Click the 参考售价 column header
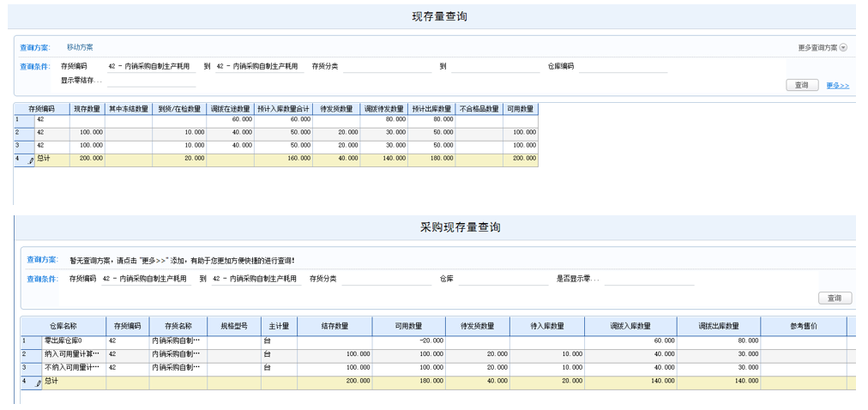The image size is (868, 410). pyautogui.click(x=803, y=326)
